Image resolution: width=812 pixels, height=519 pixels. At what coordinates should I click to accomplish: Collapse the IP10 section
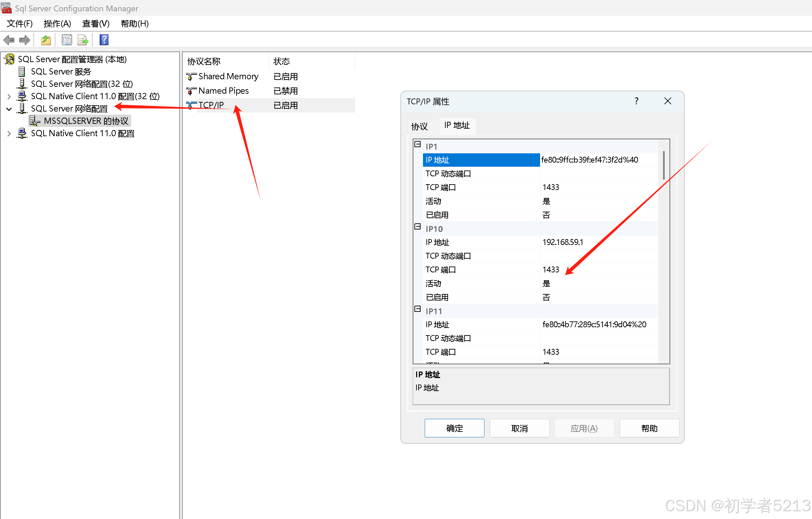(x=418, y=226)
